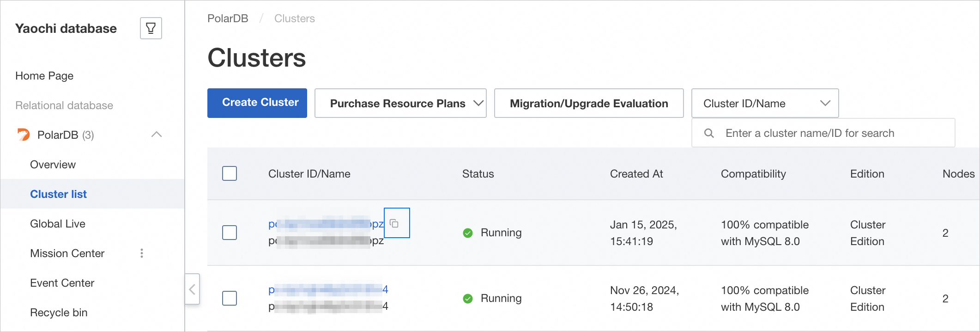Click the PolarDB breadcrumb link
980x332 pixels.
click(x=228, y=18)
